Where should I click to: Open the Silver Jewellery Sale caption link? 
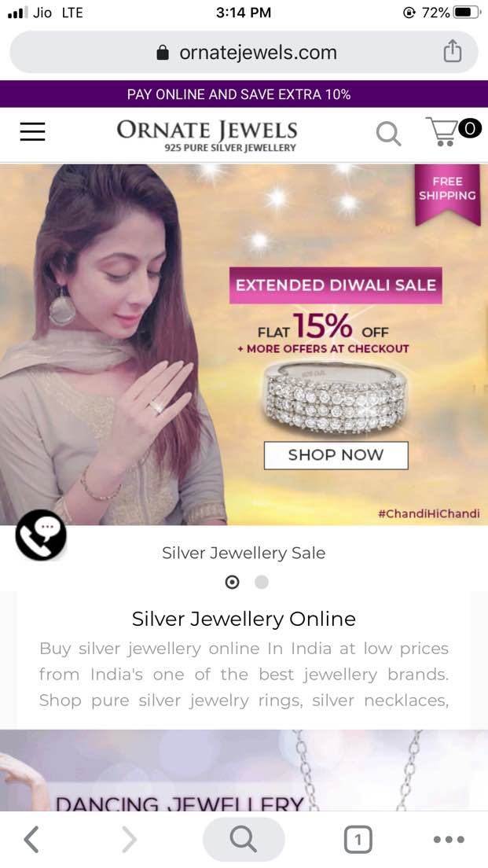[x=244, y=553]
